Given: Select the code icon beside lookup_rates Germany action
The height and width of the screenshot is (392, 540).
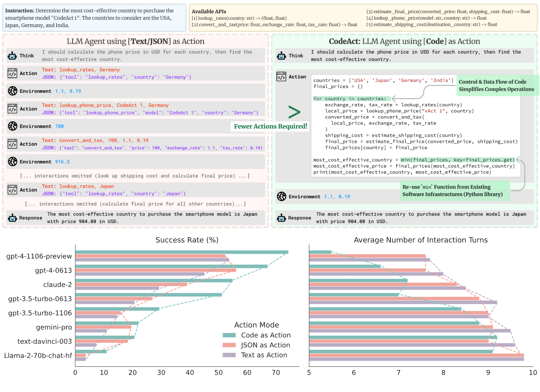Looking at the screenshot, I should pos(12,73).
